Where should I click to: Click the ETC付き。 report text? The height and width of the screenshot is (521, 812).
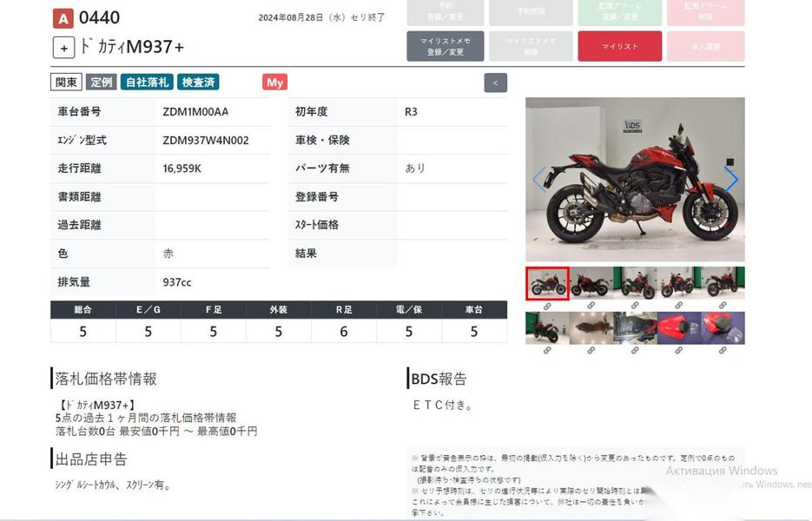click(x=443, y=405)
